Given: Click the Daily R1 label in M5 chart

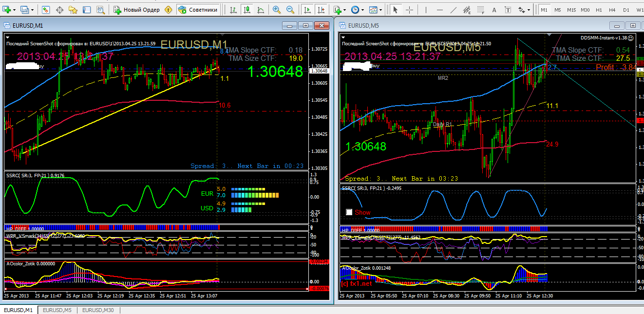Looking at the screenshot, I should click(443, 125).
